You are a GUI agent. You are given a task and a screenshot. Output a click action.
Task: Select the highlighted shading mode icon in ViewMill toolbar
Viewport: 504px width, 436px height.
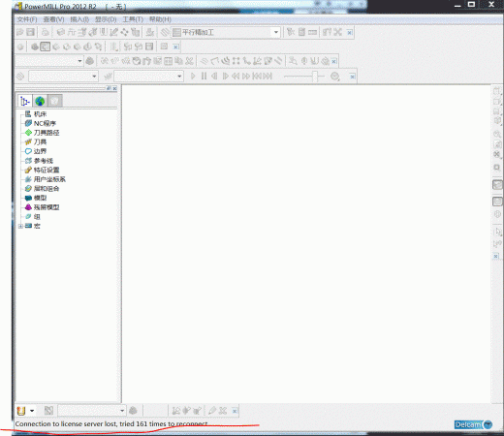[x=46, y=47]
